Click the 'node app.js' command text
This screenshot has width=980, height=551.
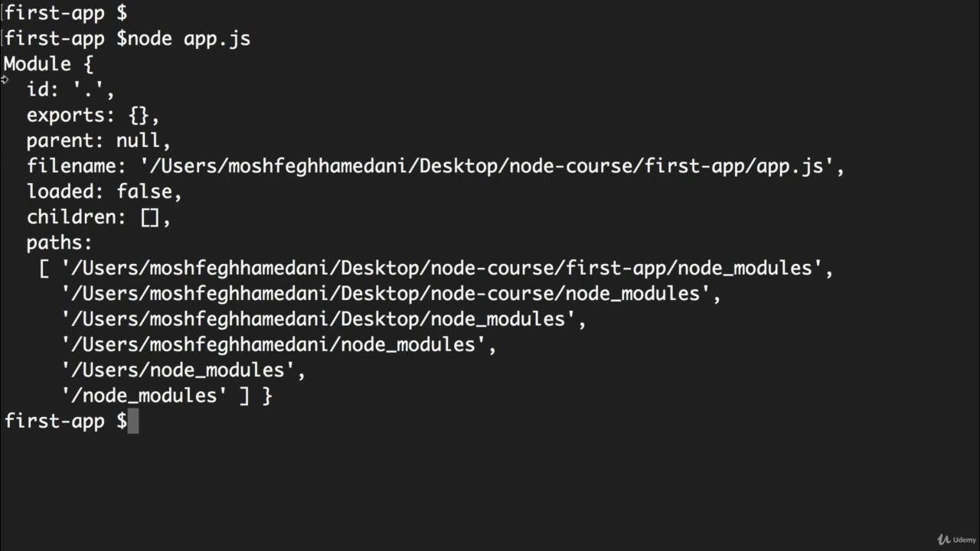click(x=189, y=38)
